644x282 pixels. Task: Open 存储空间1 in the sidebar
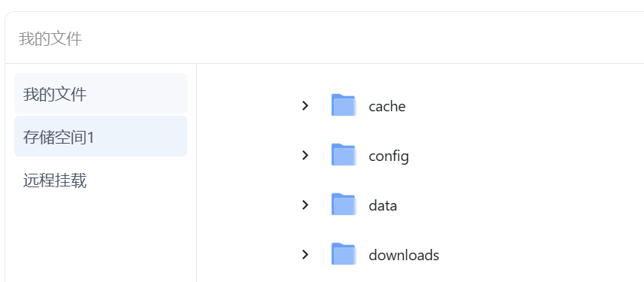tap(101, 136)
